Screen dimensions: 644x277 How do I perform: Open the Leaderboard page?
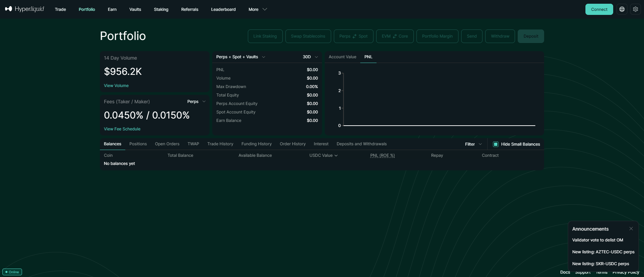223,9
